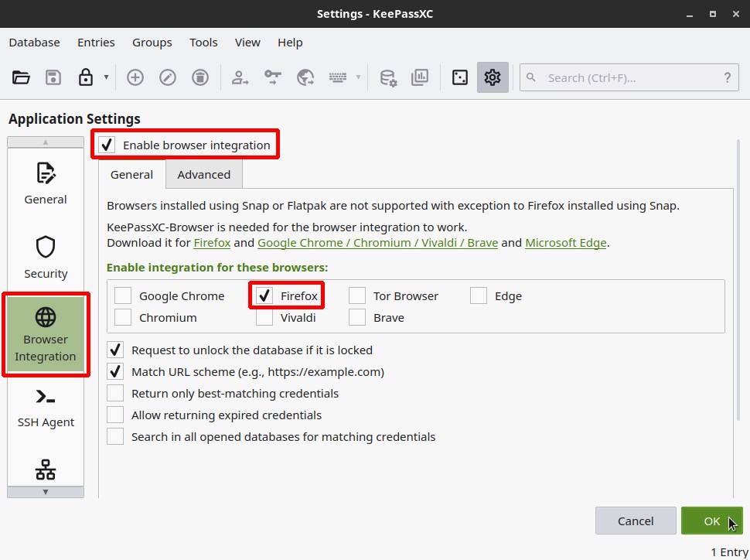
Task: Tick the Return only best-matching credentials box
Action: tap(115, 394)
